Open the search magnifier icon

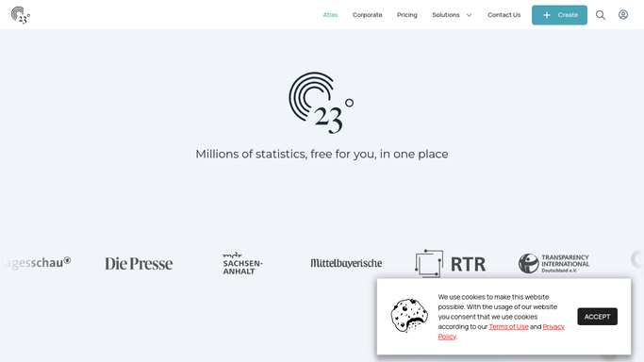click(601, 15)
